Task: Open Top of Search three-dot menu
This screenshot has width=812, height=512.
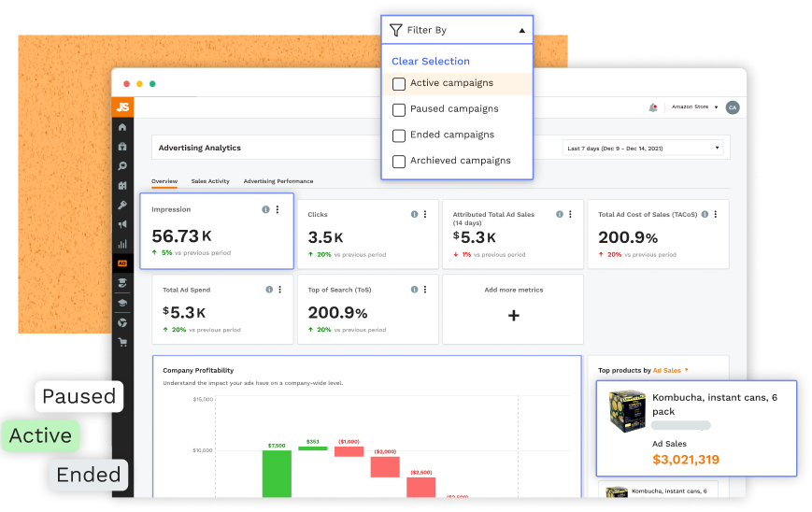Action: click(x=425, y=290)
